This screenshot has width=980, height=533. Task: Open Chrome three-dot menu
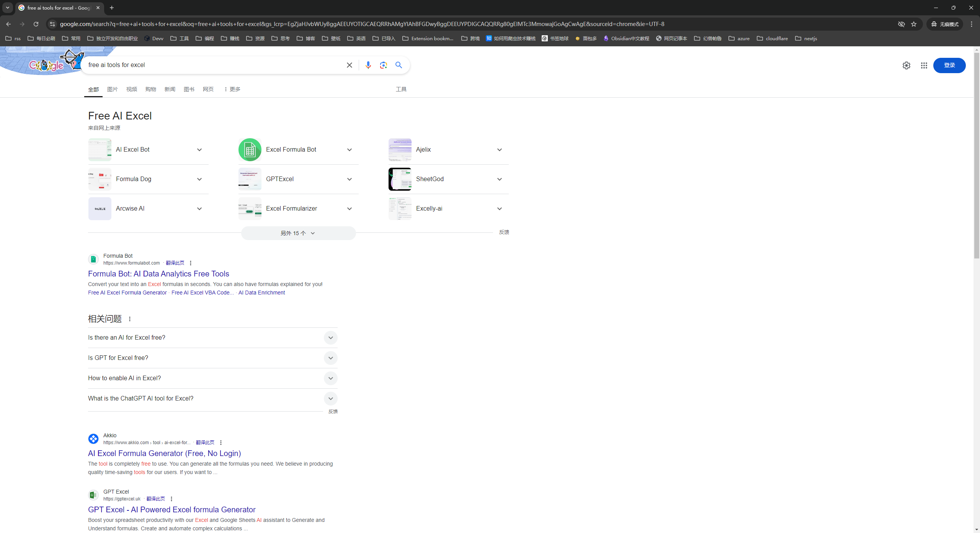click(971, 24)
